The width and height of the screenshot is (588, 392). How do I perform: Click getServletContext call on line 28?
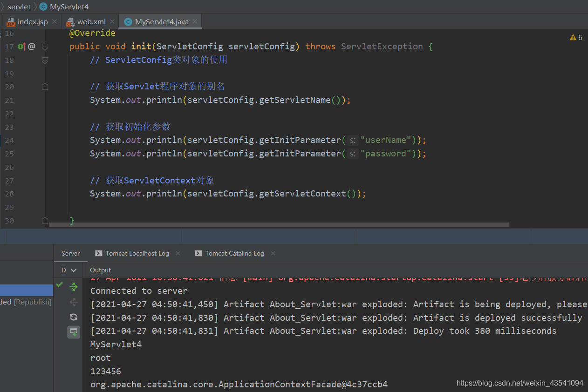(303, 194)
